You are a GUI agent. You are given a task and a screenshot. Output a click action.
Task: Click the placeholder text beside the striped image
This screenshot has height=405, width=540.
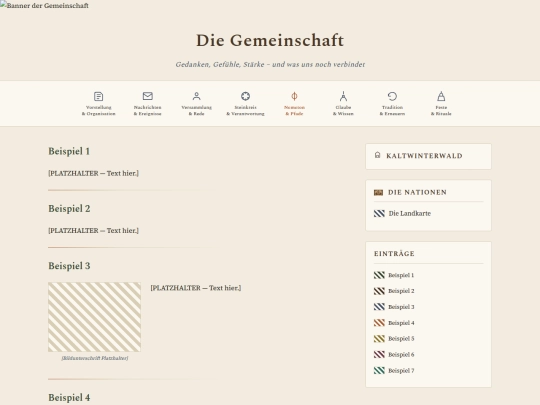tap(196, 288)
